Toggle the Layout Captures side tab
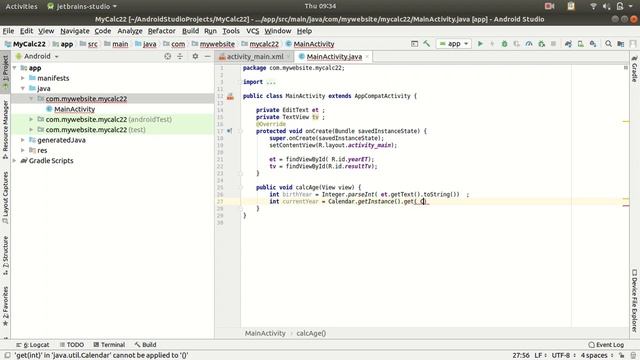 point(5,198)
